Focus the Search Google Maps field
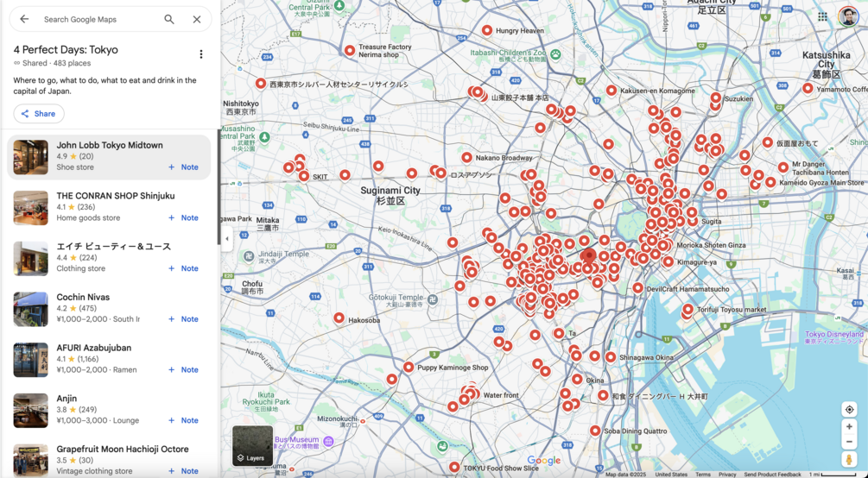The height and width of the screenshot is (478, 868). [99, 19]
